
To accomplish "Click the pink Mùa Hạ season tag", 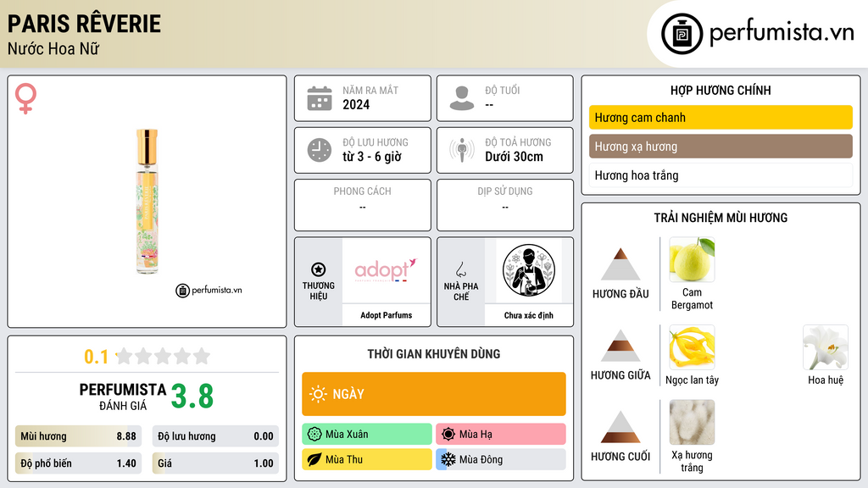I will click(501, 435).
